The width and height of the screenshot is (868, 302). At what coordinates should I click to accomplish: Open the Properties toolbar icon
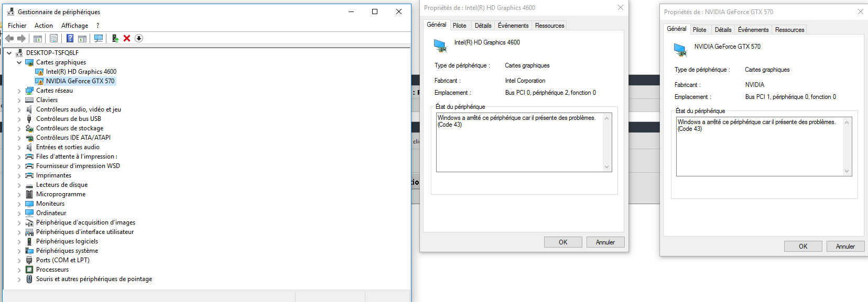[x=53, y=38]
